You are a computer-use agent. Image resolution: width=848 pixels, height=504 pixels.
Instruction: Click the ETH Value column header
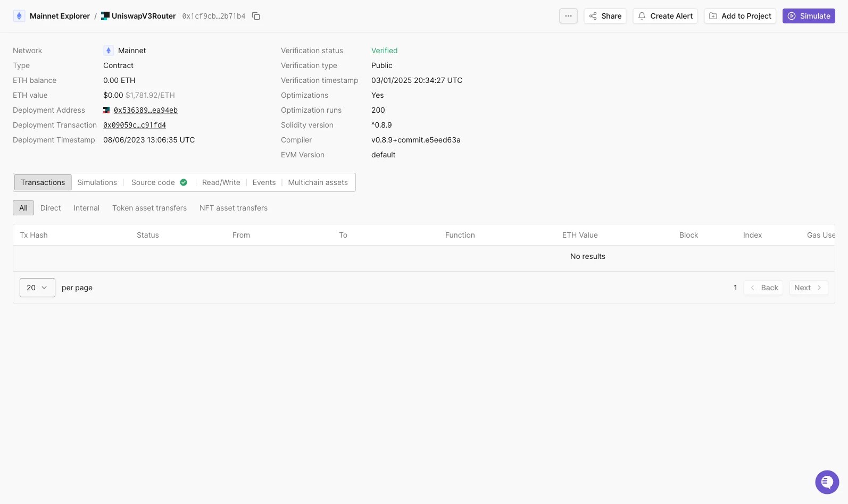pyautogui.click(x=580, y=235)
